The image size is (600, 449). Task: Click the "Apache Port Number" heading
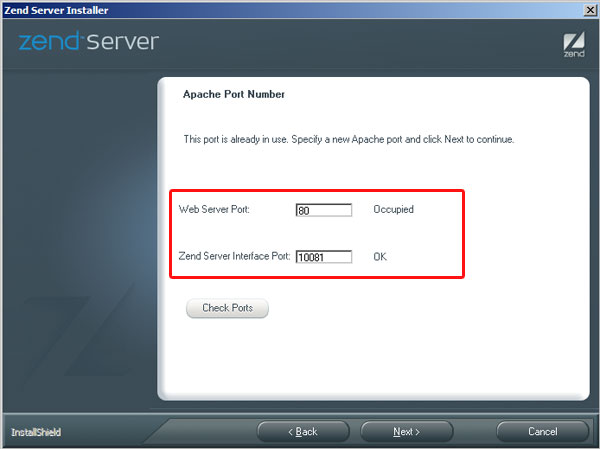coord(234,94)
